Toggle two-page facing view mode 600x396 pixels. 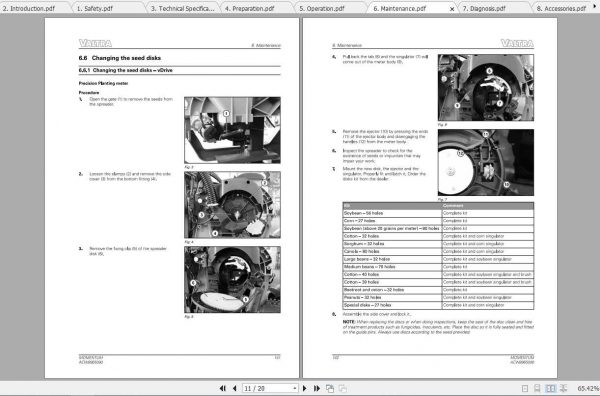pyautogui.click(x=550, y=388)
